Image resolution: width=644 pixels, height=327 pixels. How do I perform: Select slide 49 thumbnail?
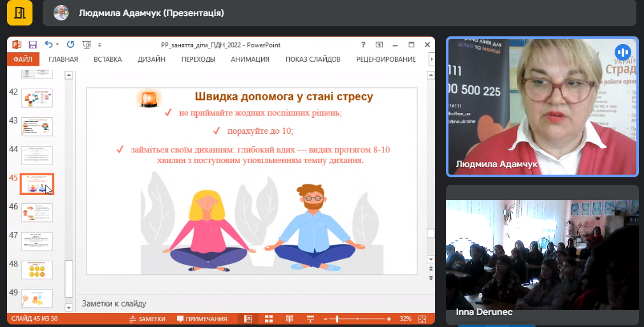pyautogui.click(x=37, y=299)
